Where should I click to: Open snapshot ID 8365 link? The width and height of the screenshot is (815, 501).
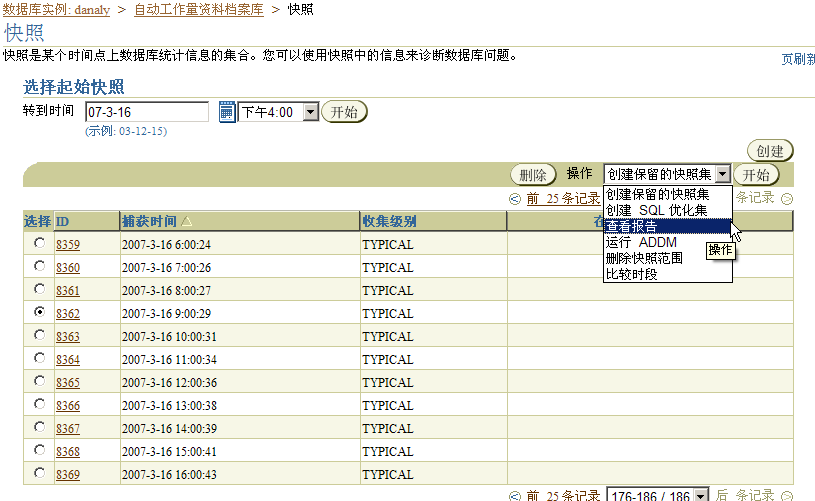(x=68, y=383)
